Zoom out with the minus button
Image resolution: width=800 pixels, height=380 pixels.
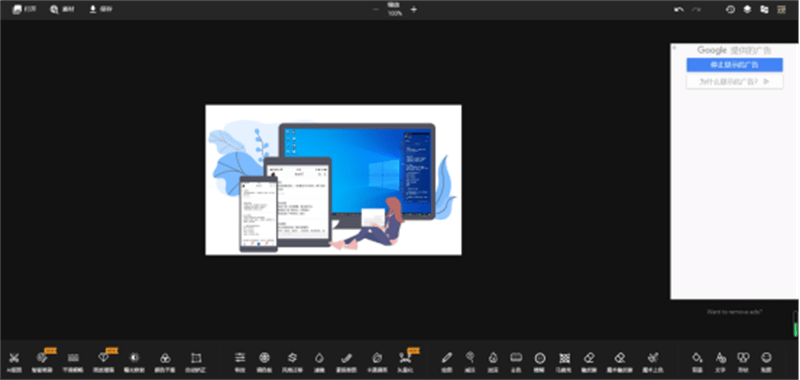pyautogui.click(x=376, y=9)
